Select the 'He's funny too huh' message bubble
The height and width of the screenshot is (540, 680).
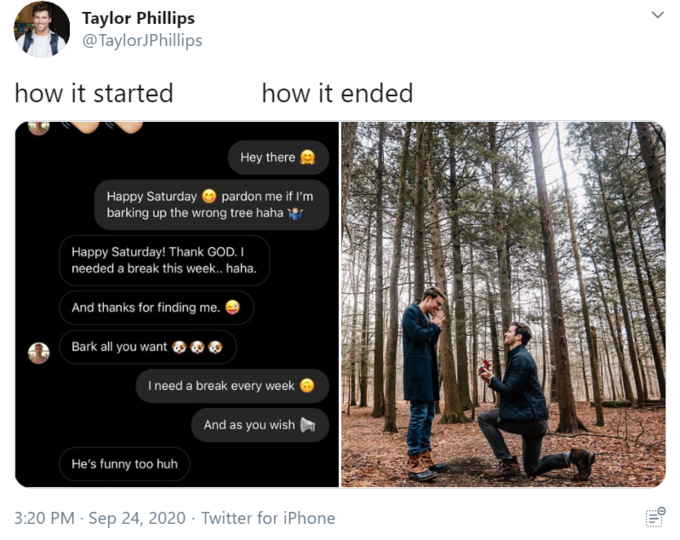(x=124, y=464)
